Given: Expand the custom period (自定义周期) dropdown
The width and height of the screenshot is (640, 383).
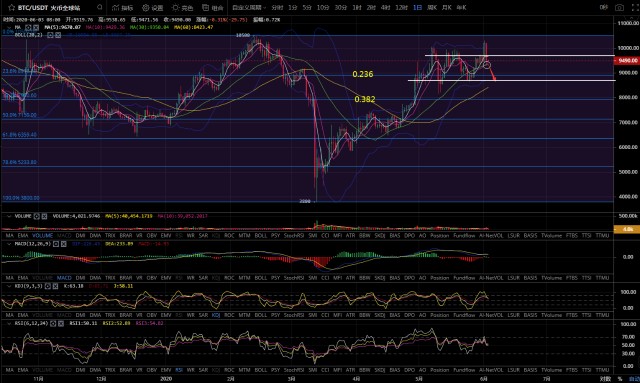Looking at the screenshot, I should (249, 7).
